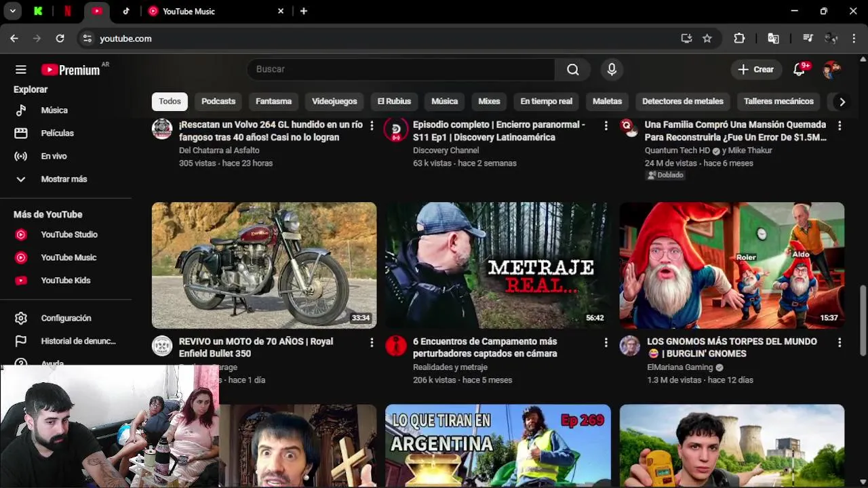This screenshot has width=868, height=488.
Task: Open the browser extensions puzzle icon
Action: (739, 39)
